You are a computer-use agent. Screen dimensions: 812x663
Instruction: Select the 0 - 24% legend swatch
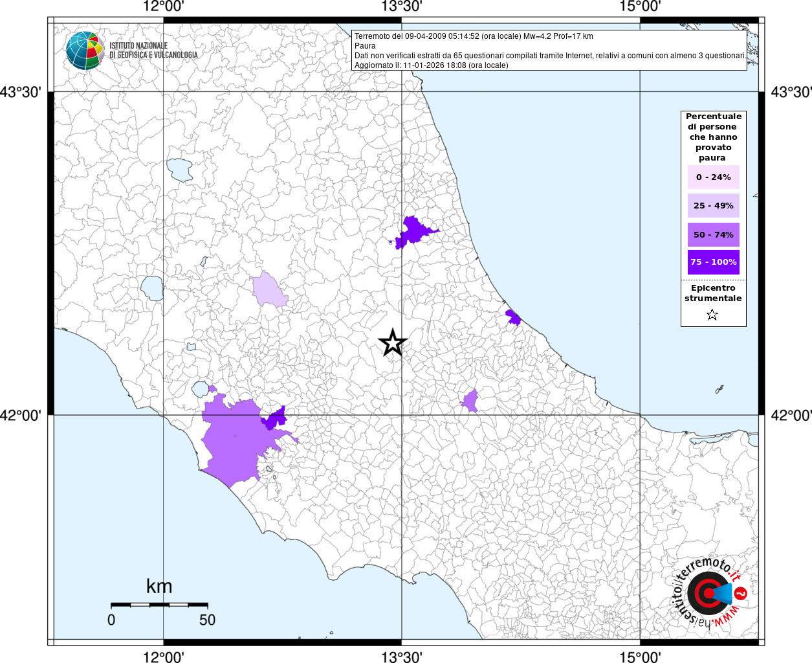tap(713, 177)
